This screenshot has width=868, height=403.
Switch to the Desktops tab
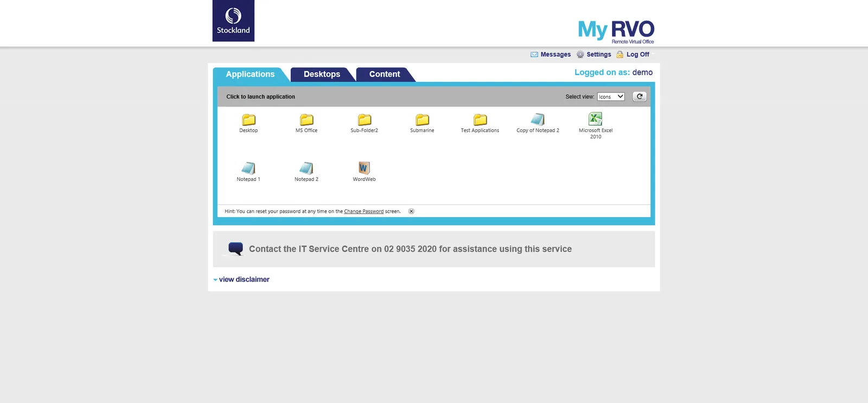point(322,74)
